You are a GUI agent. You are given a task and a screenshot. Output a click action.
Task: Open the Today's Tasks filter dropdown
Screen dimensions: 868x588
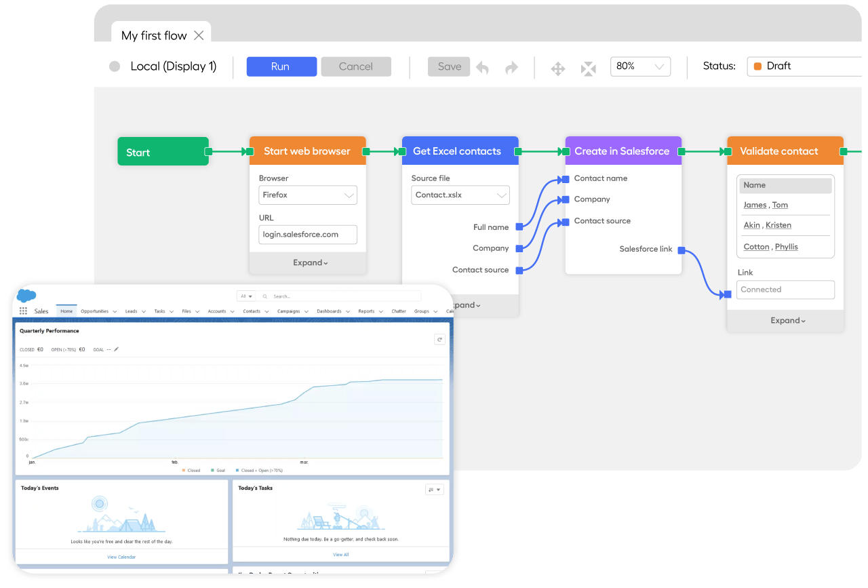click(x=434, y=490)
